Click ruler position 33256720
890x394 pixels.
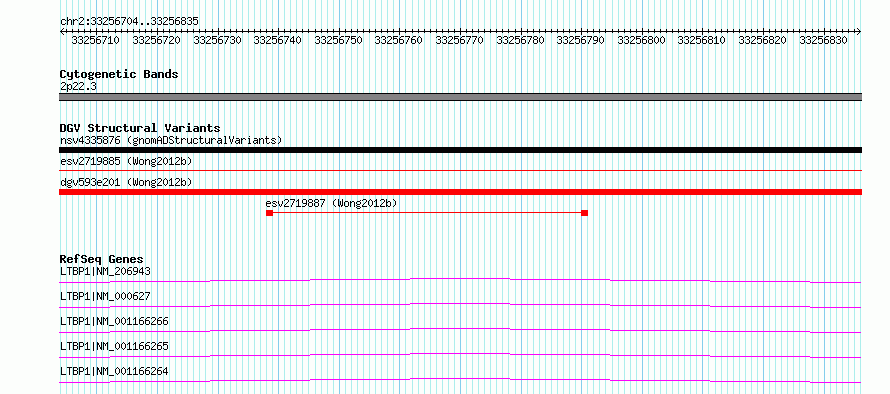point(156,40)
